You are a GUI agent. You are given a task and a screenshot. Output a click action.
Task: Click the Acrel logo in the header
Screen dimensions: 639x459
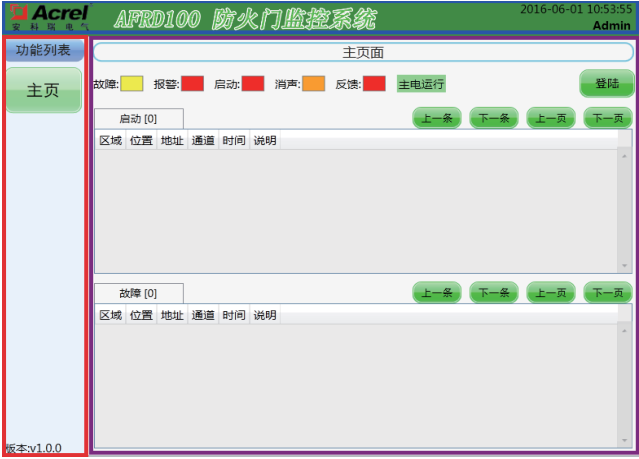(x=48, y=16)
